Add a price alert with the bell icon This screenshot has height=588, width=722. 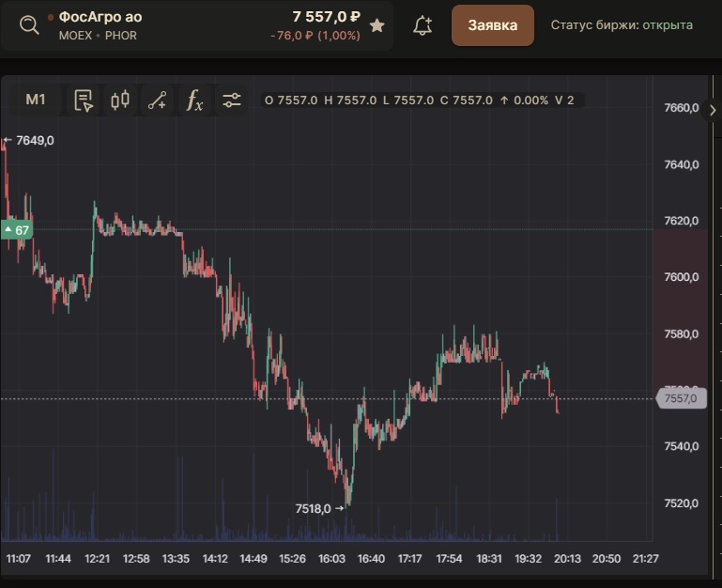coord(422,25)
